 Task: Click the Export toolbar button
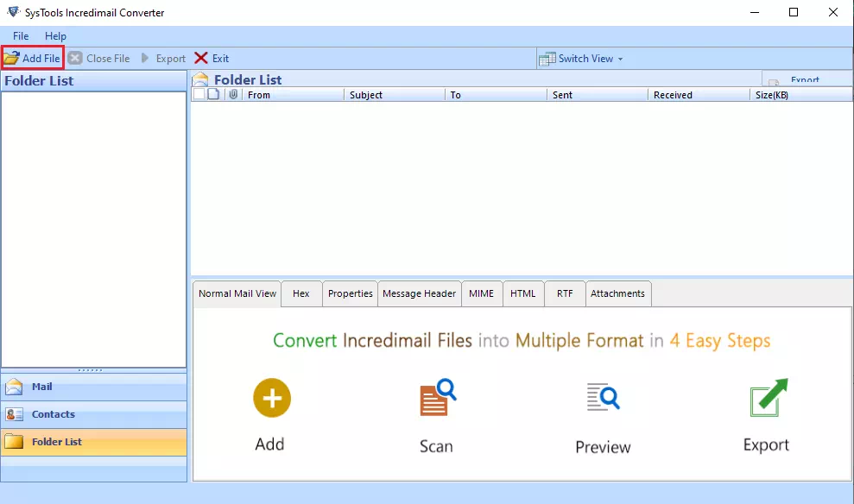(x=163, y=58)
